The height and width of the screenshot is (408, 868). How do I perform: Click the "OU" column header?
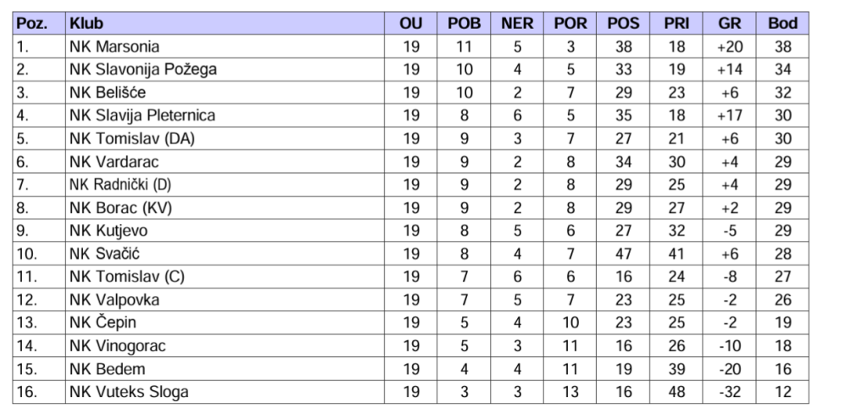[x=410, y=24]
